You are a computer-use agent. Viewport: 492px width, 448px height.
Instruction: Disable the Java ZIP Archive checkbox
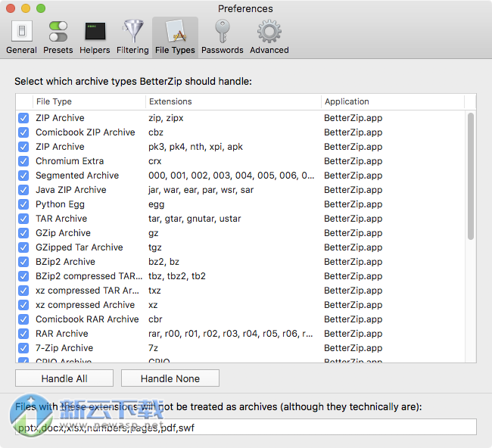[x=23, y=190]
